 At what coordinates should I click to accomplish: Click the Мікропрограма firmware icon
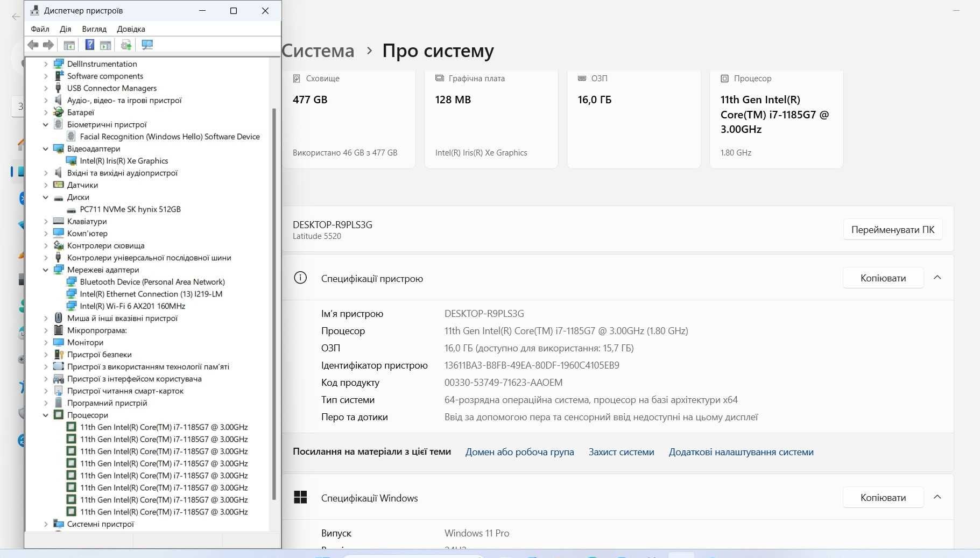click(59, 330)
